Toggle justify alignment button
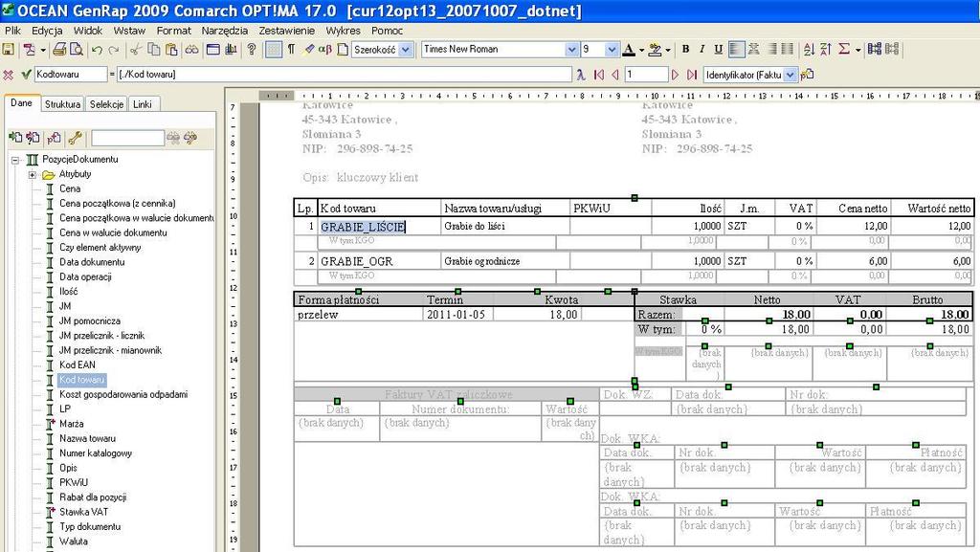The width and height of the screenshot is (980, 552). pos(788,50)
